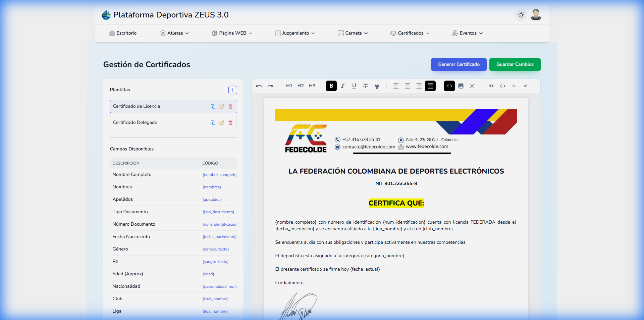This screenshot has height=320, width=644.
Task: Clear formatting with the X icon
Action: tap(472, 86)
